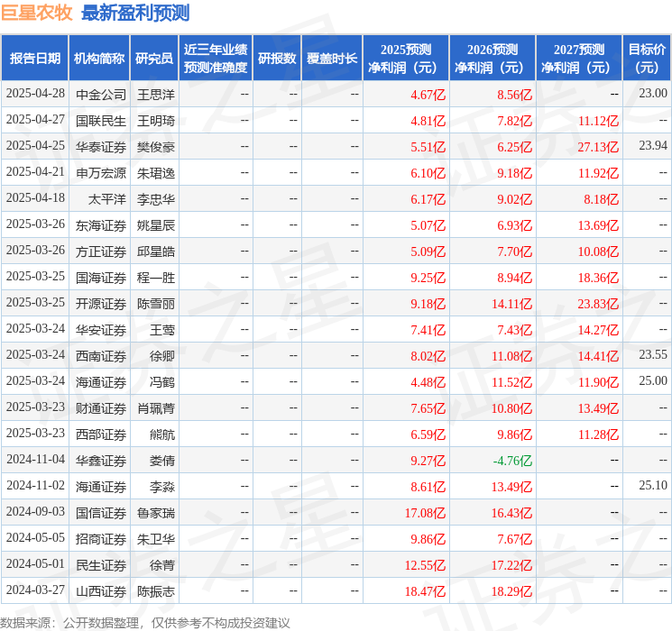Click the 18.36亿 forecast value
Screen dimensions: 672x631
point(598,278)
